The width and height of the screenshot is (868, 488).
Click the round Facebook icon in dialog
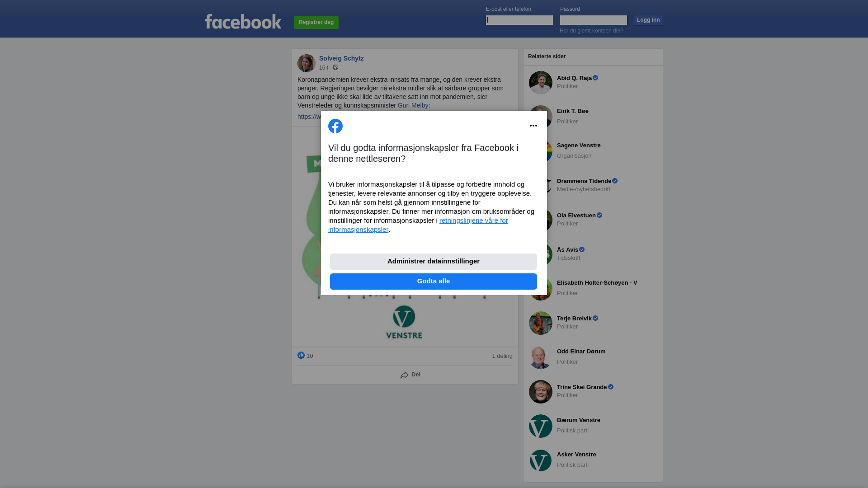[x=335, y=126]
